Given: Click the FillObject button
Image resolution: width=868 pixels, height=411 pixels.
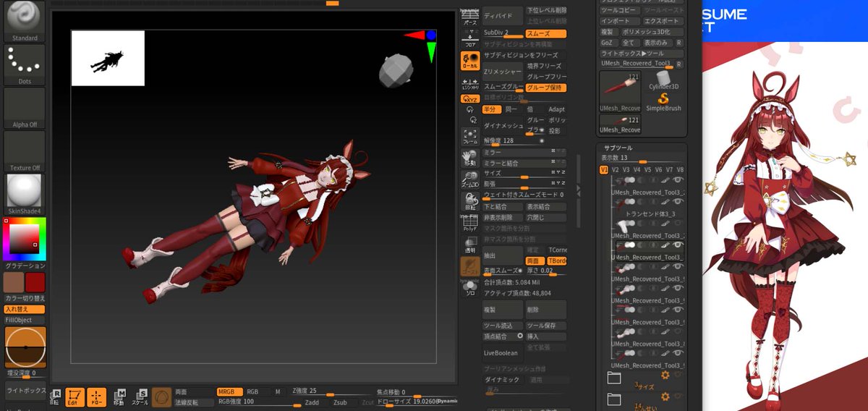Looking at the screenshot, I should 25,320.
